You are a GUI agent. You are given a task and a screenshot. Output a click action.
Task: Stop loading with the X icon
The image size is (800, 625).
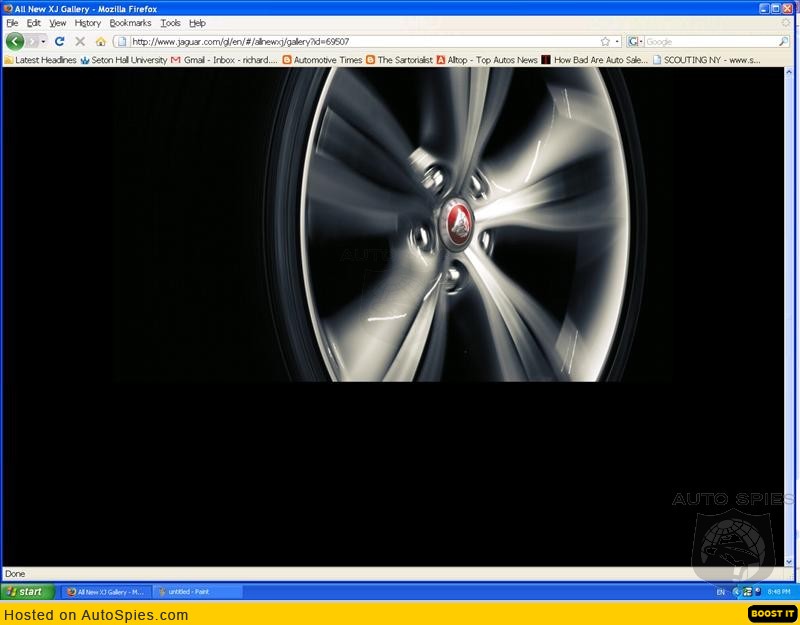[x=80, y=41]
